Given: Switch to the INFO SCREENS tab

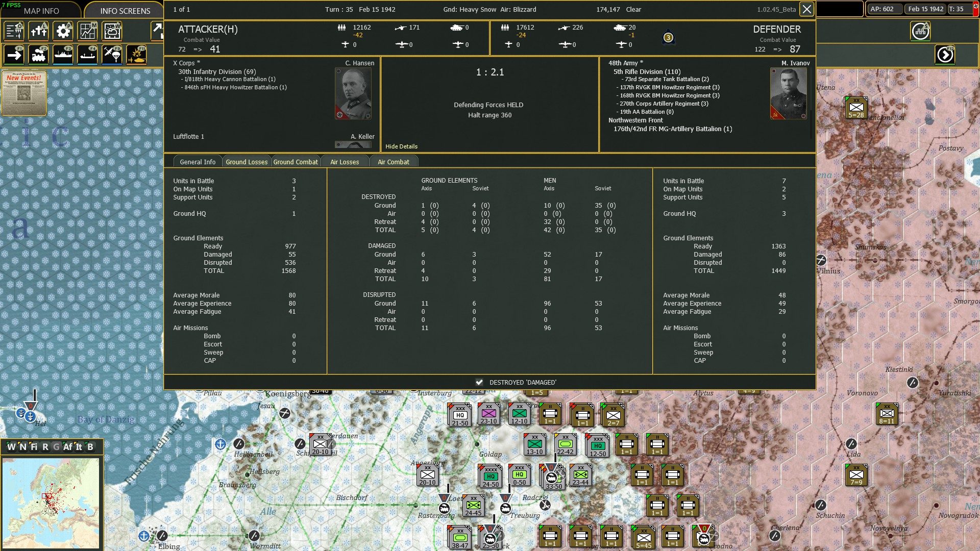Looking at the screenshot, I should pos(125,11).
